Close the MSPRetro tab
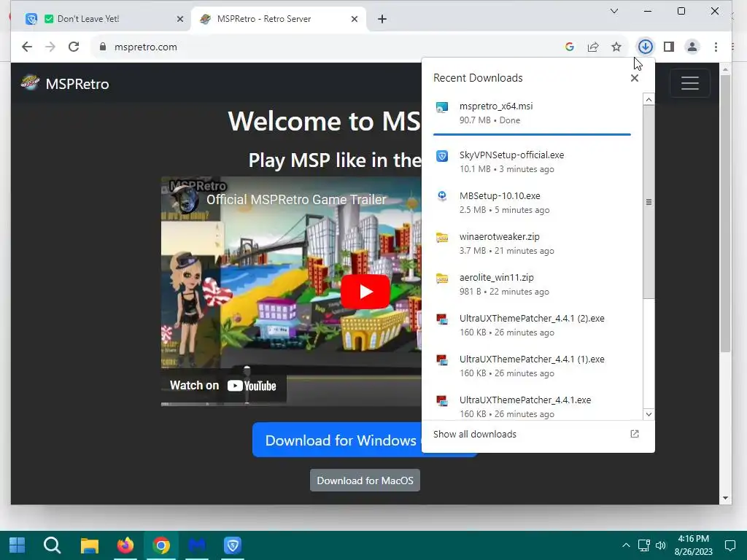747x560 pixels. tap(354, 19)
